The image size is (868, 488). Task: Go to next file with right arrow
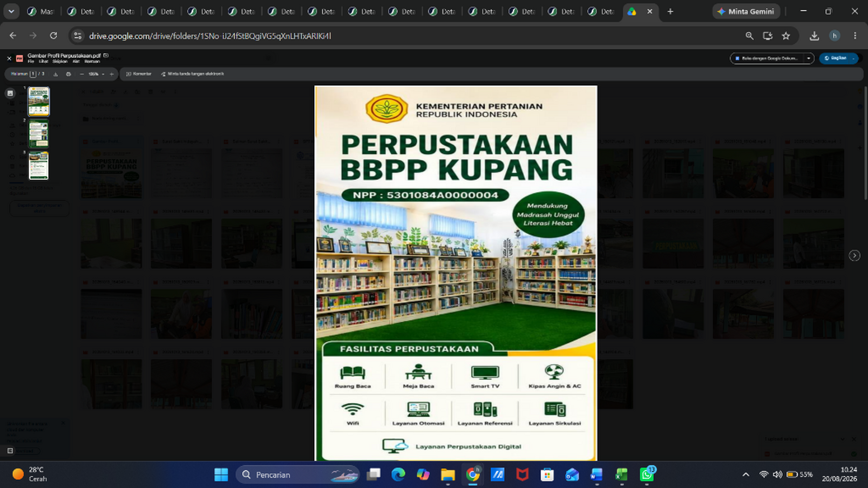pos(854,255)
